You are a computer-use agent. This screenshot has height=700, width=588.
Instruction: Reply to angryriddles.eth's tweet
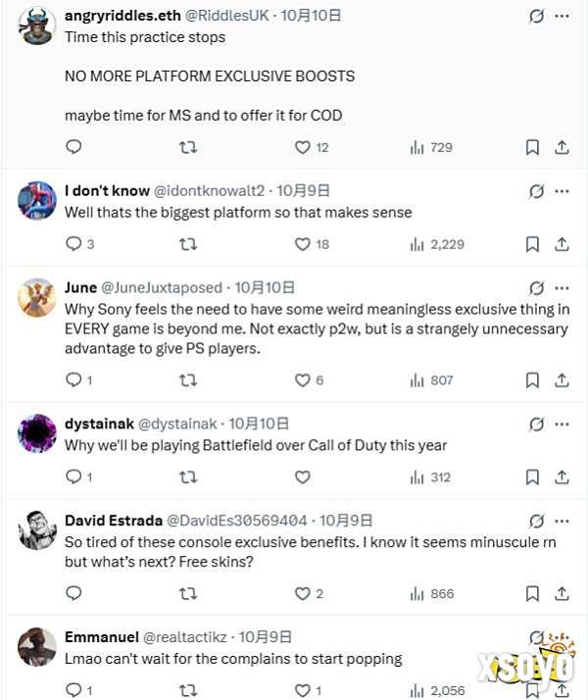tap(73, 147)
